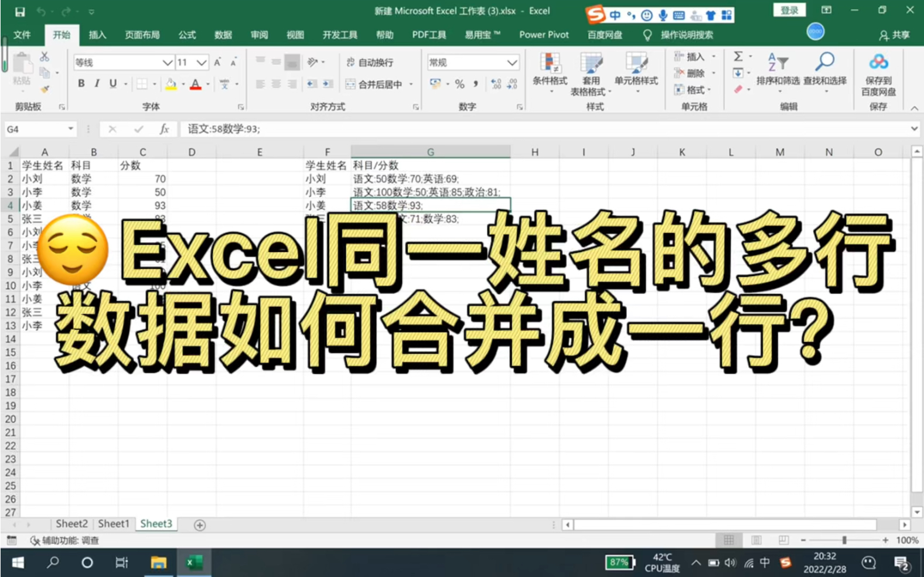
Task: Click the Share (共享) button
Action: click(x=894, y=35)
